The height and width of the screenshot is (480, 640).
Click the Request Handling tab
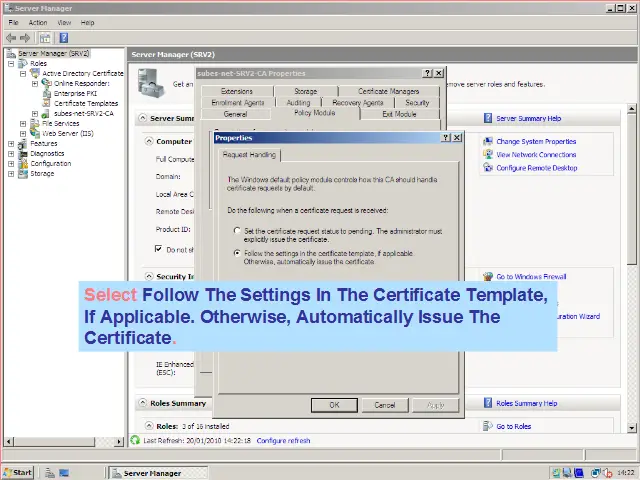tap(249, 155)
